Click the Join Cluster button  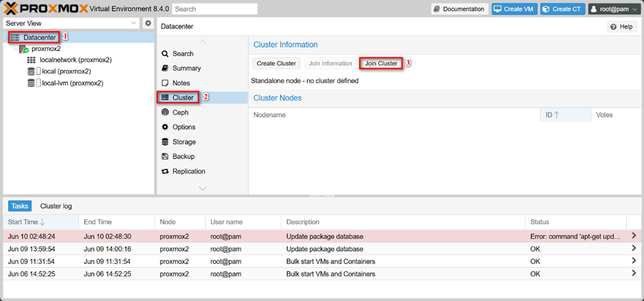(381, 64)
